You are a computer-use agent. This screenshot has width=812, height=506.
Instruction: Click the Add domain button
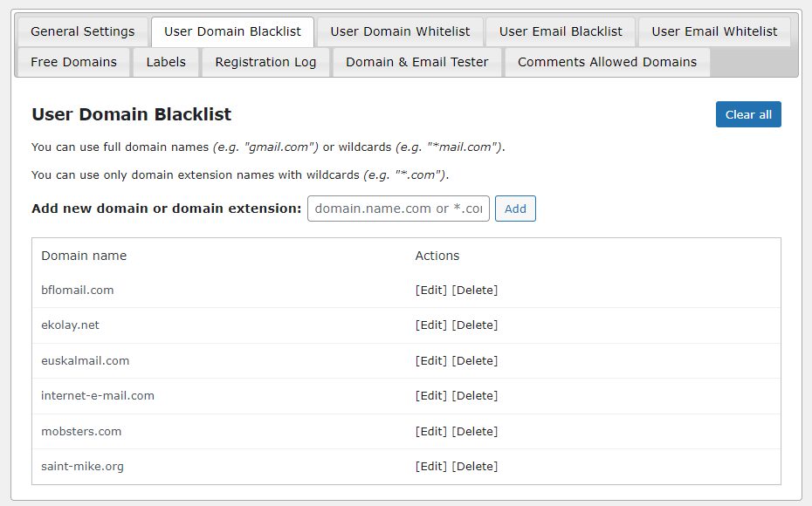tap(515, 209)
